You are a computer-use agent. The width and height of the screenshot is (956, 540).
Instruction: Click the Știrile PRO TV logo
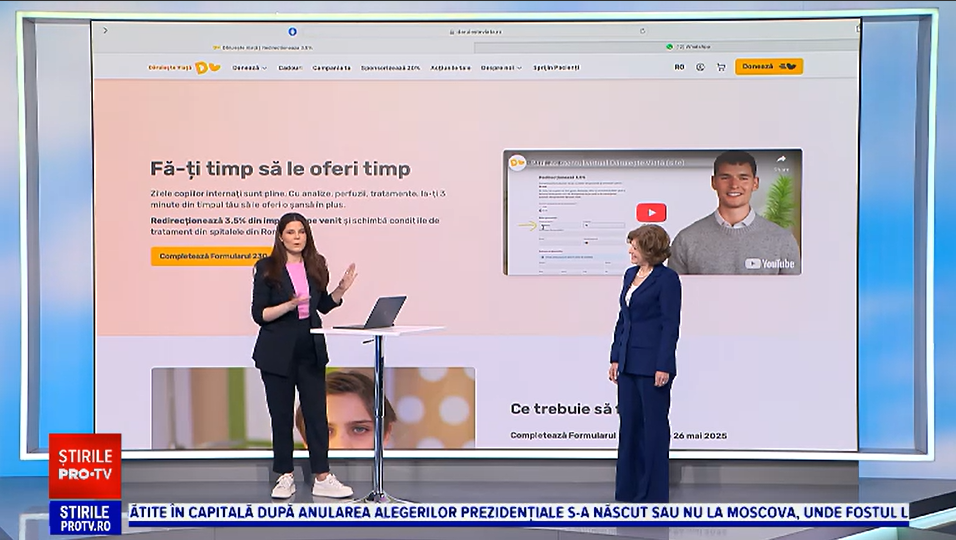tap(85, 466)
